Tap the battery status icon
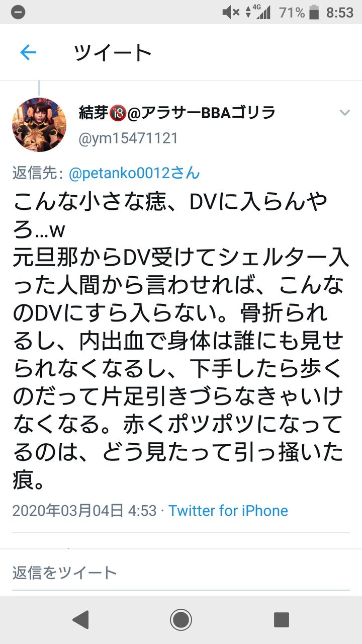Image resolution: width=362 pixels, height=644 pixels. click(314, 12)
